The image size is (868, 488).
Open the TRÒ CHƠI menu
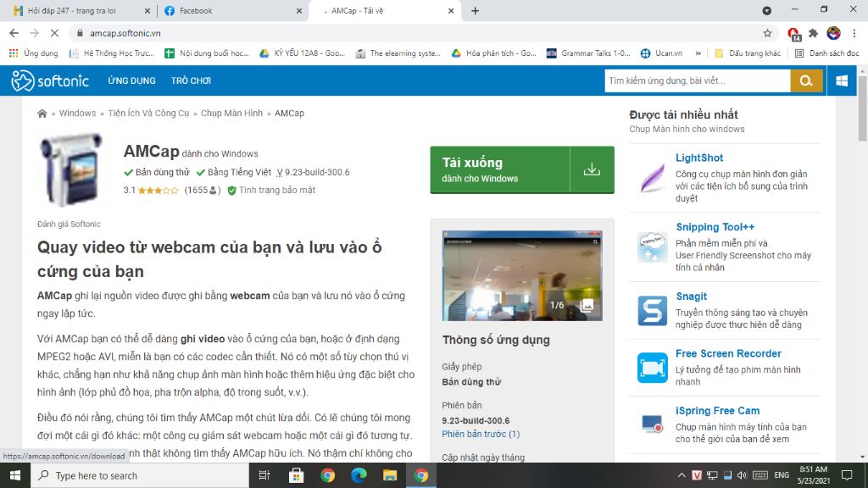pos(191,80)
